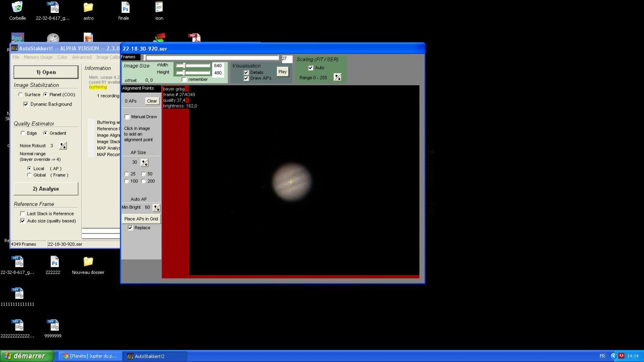644x362 pixels.
Task: Click the width value field 640
Action: point(218,66)
